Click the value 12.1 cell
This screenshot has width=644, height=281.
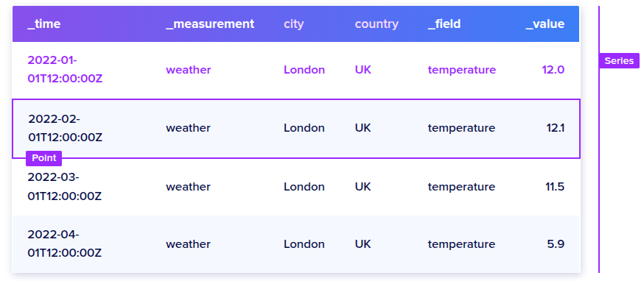pos(556,128)
